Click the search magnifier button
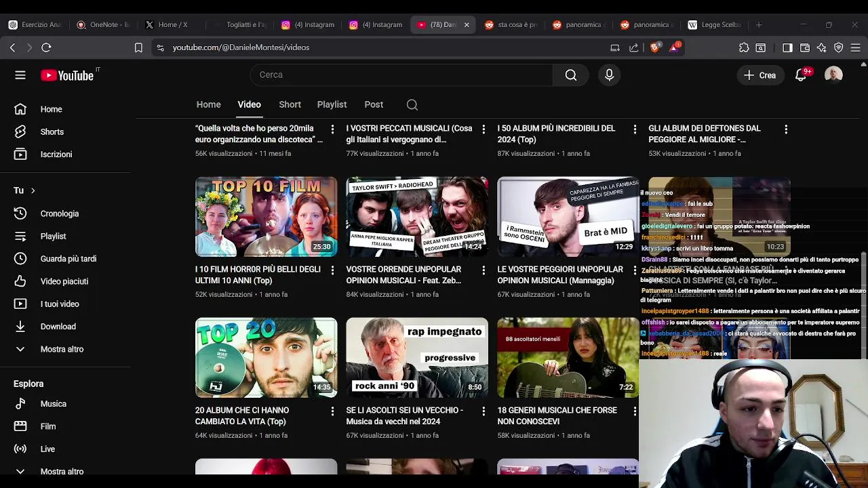Viewport: 868px width, 488px height. 571,75
